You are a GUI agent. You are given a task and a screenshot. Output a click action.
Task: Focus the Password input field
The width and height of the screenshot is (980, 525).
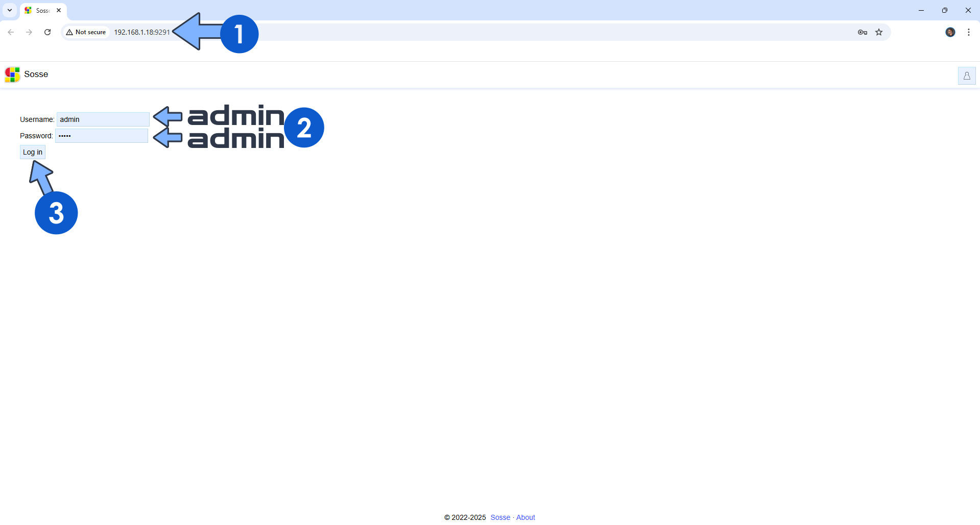click(x=102, y=136)
